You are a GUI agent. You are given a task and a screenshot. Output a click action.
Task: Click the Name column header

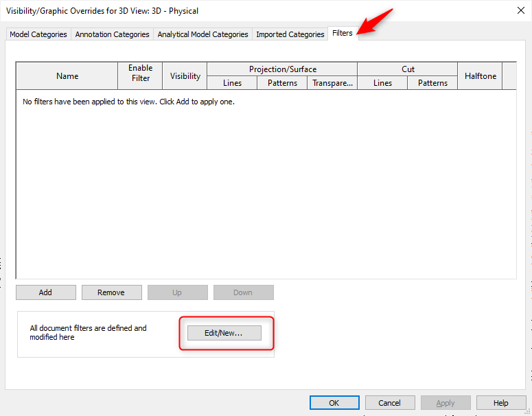(x=67, y=76)
